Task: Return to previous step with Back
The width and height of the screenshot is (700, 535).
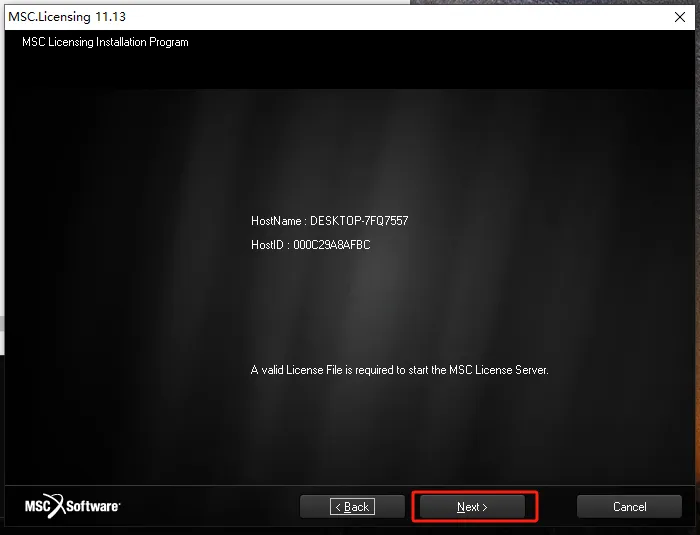Action: click(352, 506)
